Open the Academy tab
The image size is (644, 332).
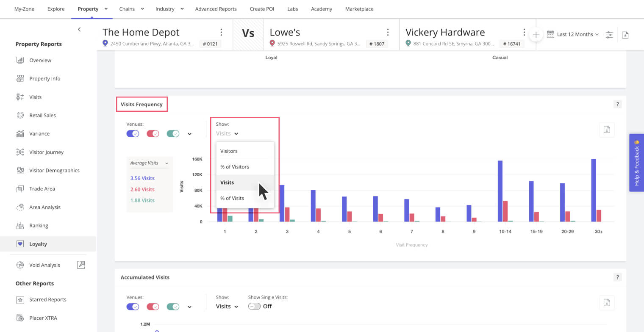point(321,8)
